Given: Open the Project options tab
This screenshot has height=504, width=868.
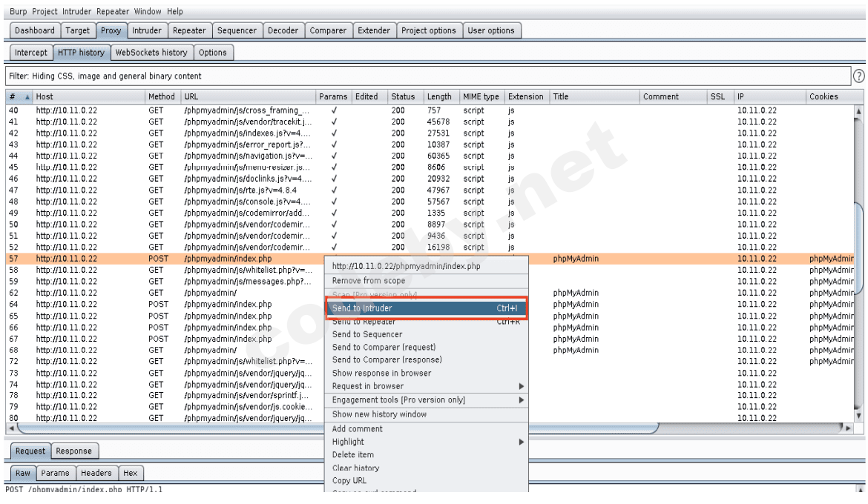Looking at the screenshot, I should [429, 30].
